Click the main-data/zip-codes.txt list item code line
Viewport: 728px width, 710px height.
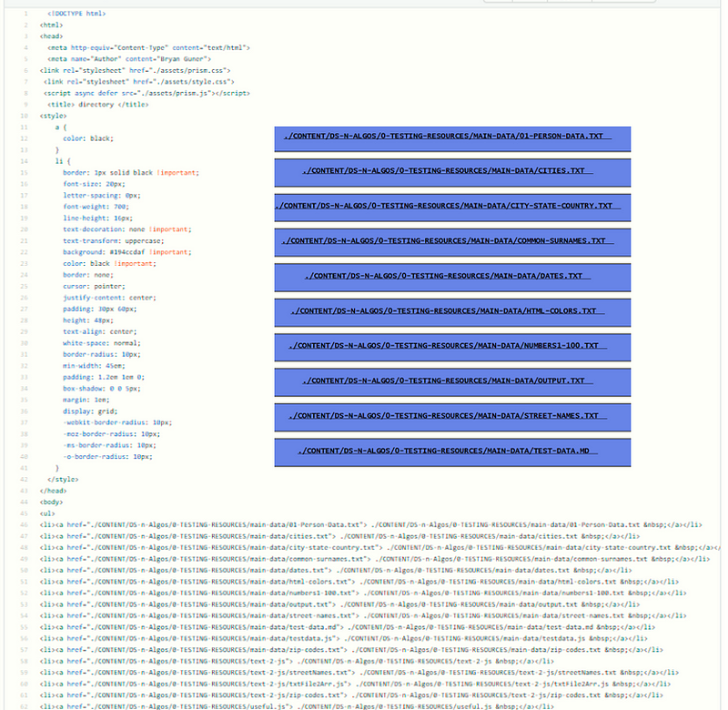point(351,650)
